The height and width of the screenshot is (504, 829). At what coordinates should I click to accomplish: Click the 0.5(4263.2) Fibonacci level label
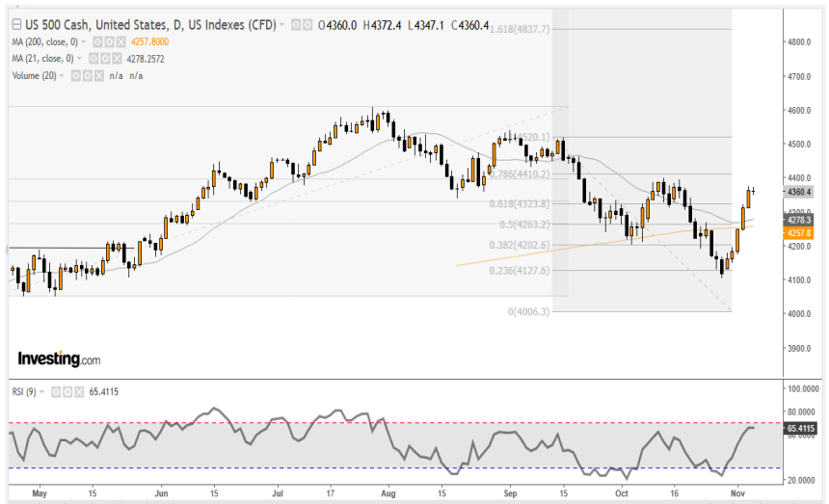coord(524,225)
